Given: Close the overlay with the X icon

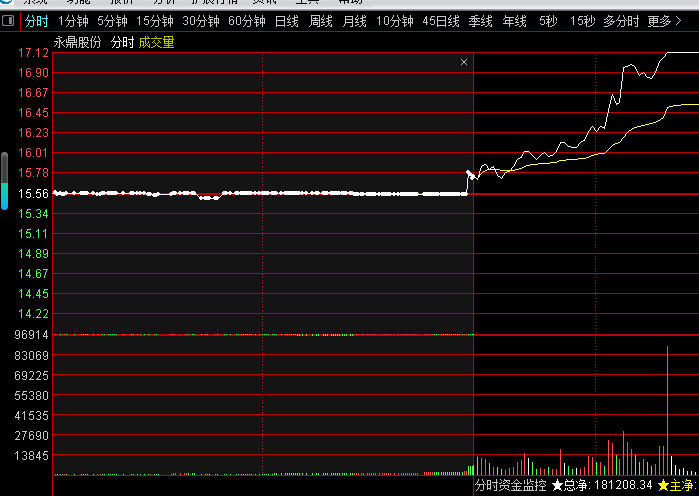Looking at the screenshot, I should pyautogui.click(x=464, y=62).
